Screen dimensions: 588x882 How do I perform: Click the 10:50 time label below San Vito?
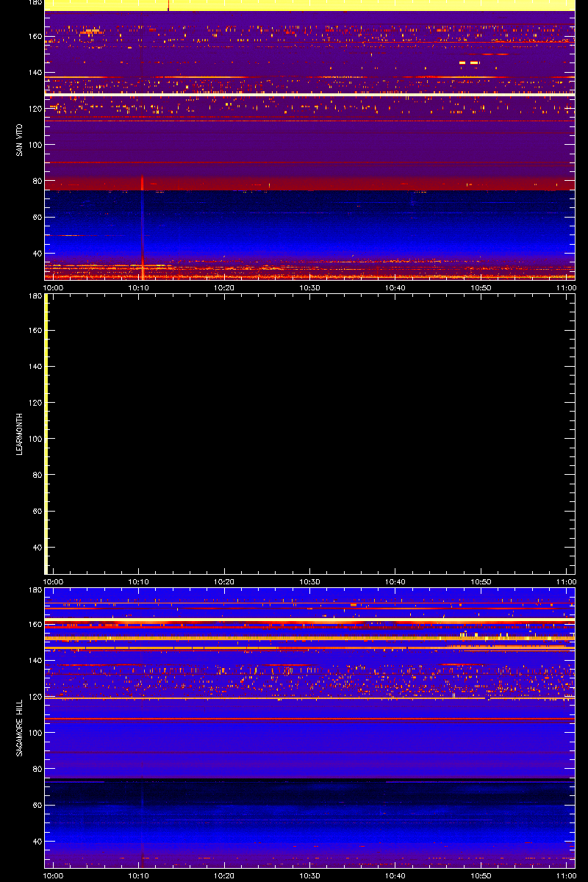pyautogui.click(x=481, y=288)
